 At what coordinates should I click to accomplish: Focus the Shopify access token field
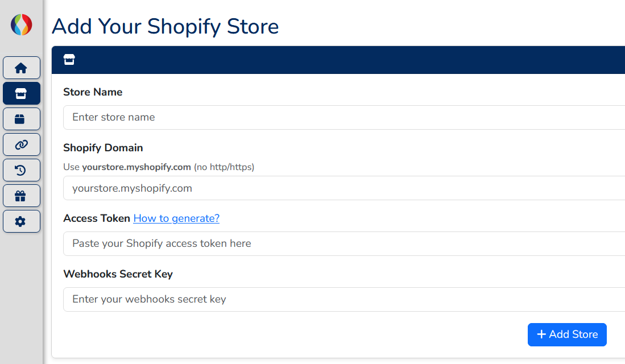point(344,243)
